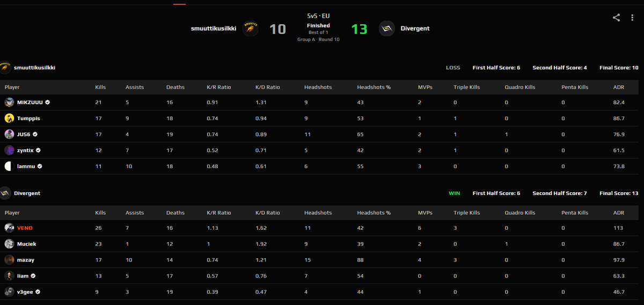644x305 pixels.
Task: Click Divergent logo above second scoreboard
Action: [5, 193]
